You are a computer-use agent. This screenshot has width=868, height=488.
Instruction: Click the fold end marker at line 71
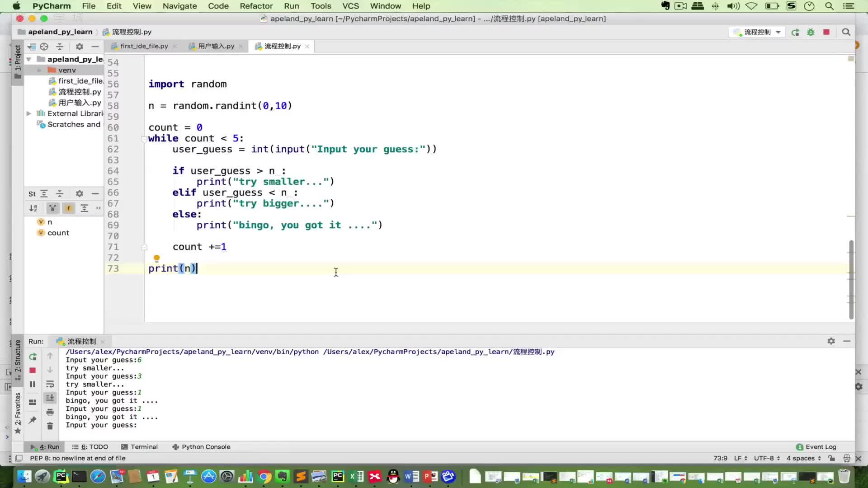[144, 247]
